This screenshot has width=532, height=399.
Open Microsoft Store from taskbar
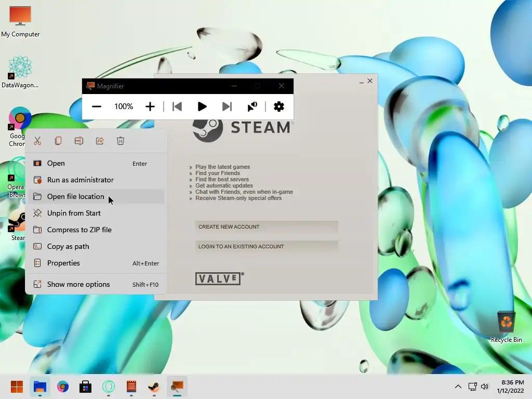point(86,387)
